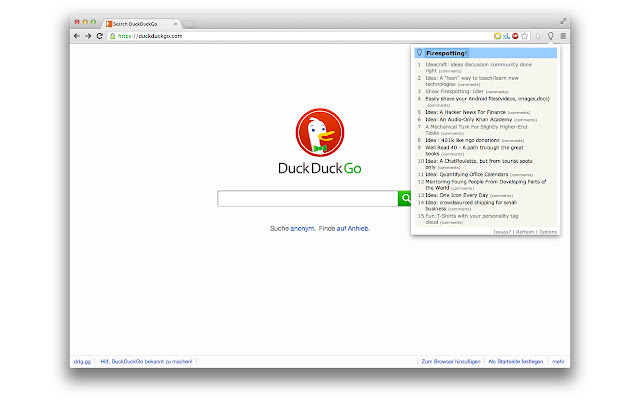Click "Als Startseite festlegen" footer link

tap(516, 362)
